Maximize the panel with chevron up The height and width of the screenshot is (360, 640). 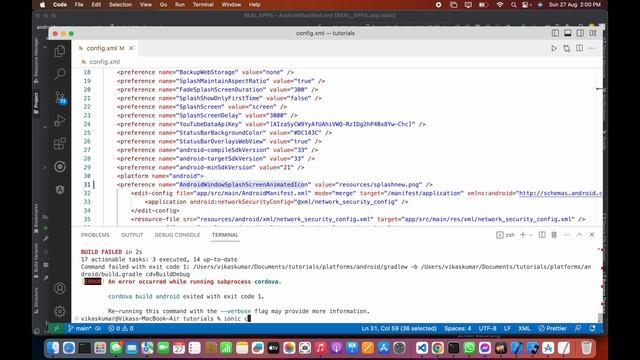point(579,235)
